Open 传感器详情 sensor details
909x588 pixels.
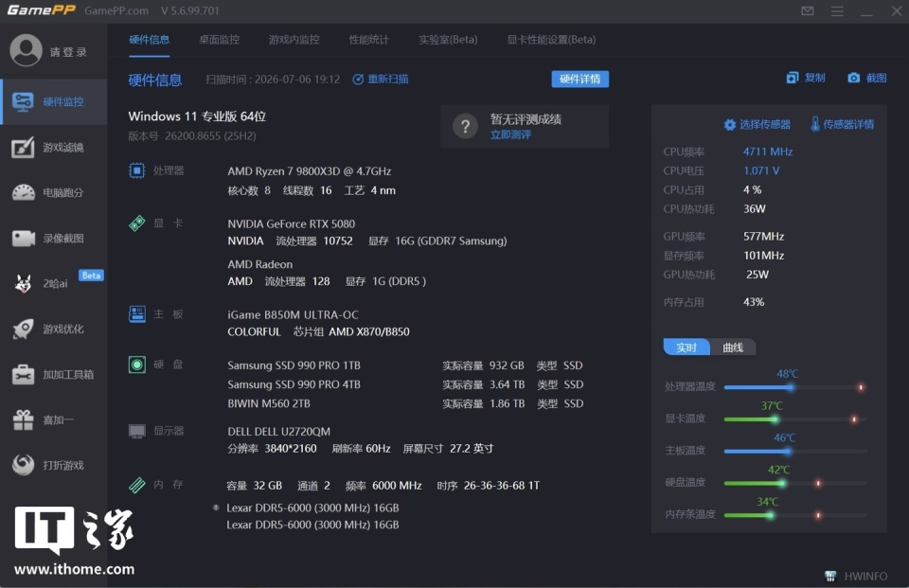coord(843,124)
